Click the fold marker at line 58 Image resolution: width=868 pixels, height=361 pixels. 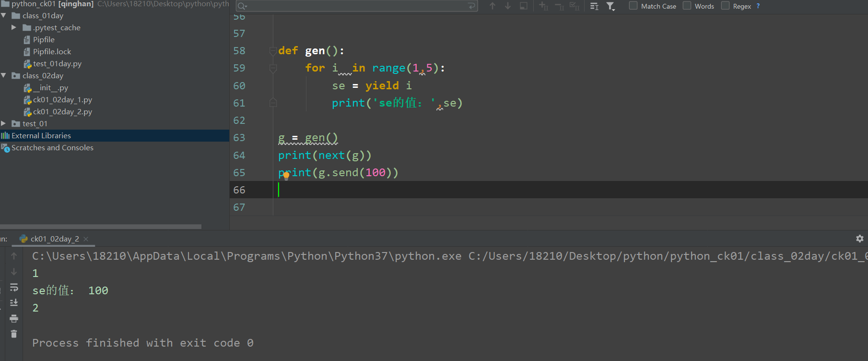tap(273, 51)
